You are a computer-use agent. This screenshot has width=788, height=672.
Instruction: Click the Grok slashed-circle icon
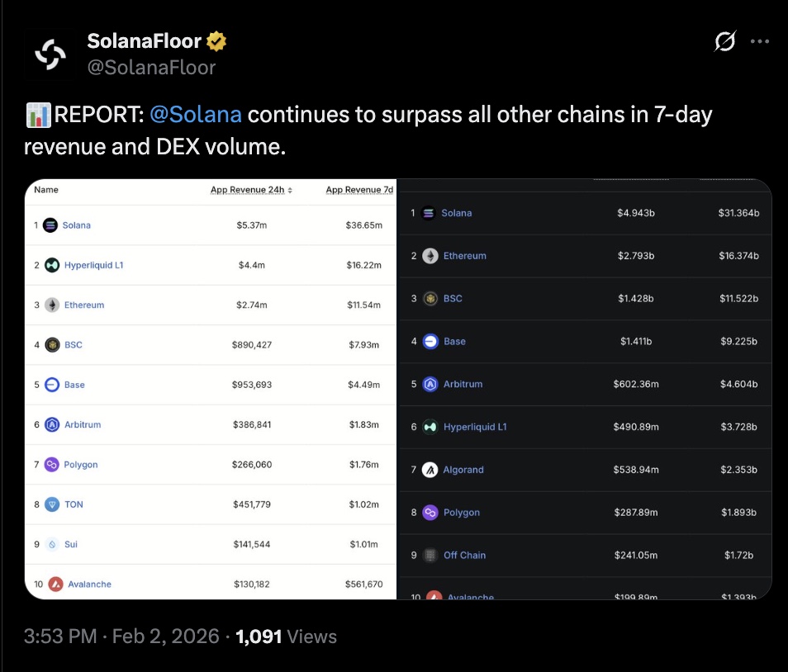[x=724, y=42]
